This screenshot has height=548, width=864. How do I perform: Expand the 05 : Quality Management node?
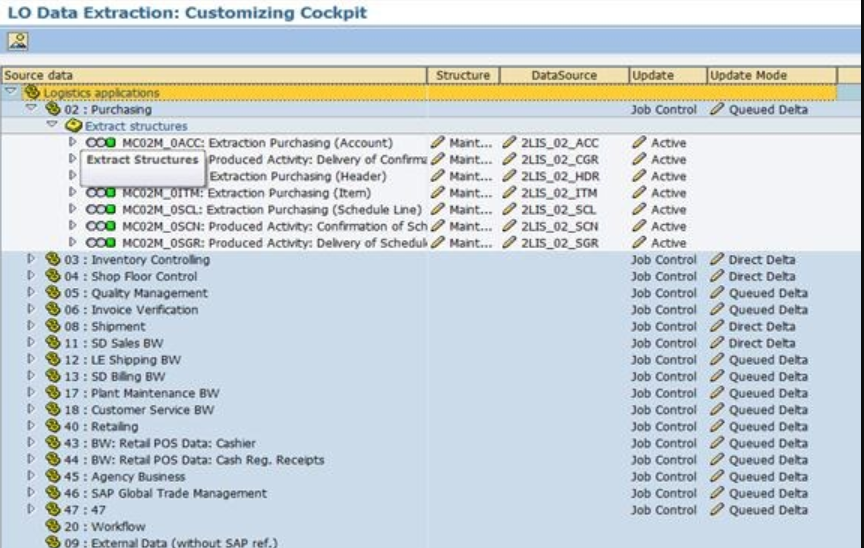tap(31, 292)
